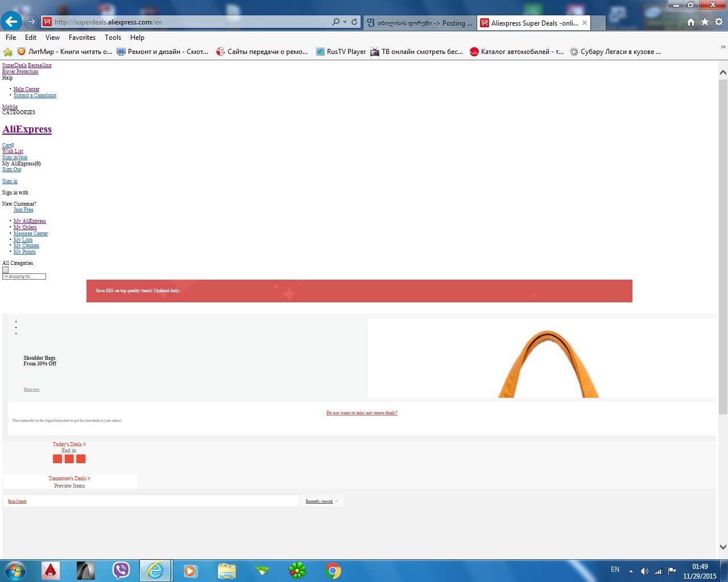Open the Help Center link
The width and height of the screenshot is (728, 582).
(x=27, y=89)
